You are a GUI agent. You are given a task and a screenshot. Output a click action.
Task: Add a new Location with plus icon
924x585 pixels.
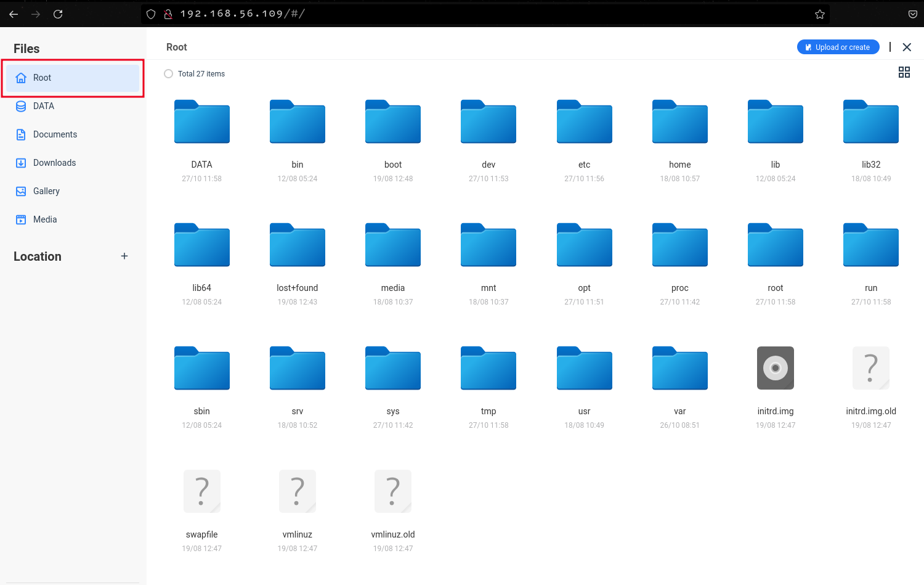tap(124, 256)
